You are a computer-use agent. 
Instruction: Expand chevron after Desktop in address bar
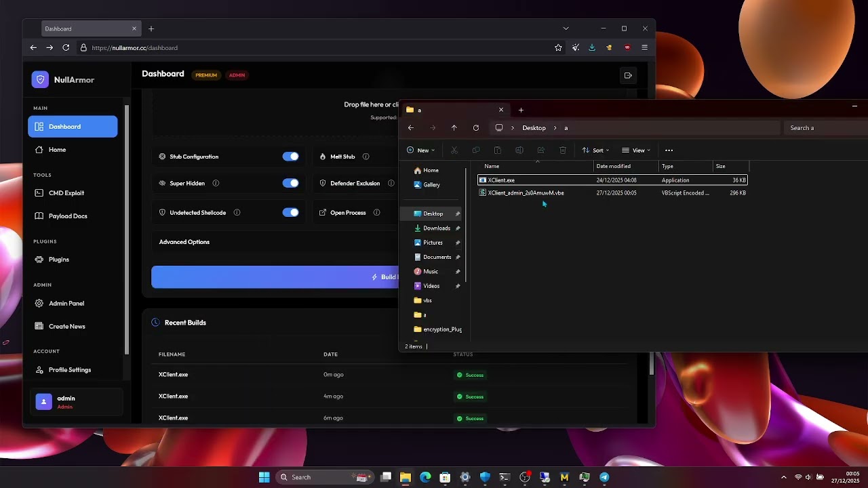555,127
